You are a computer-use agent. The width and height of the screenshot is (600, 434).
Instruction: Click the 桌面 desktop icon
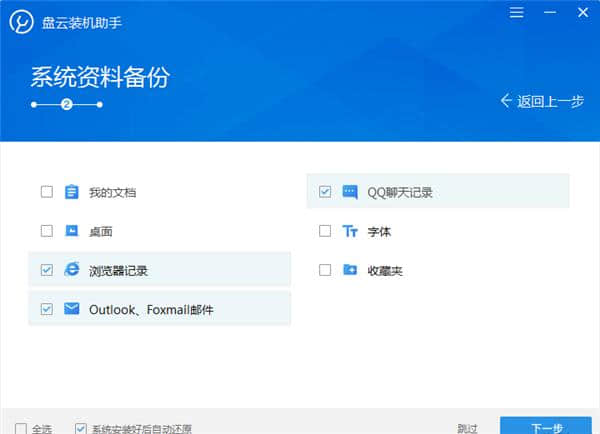(72, 231)
